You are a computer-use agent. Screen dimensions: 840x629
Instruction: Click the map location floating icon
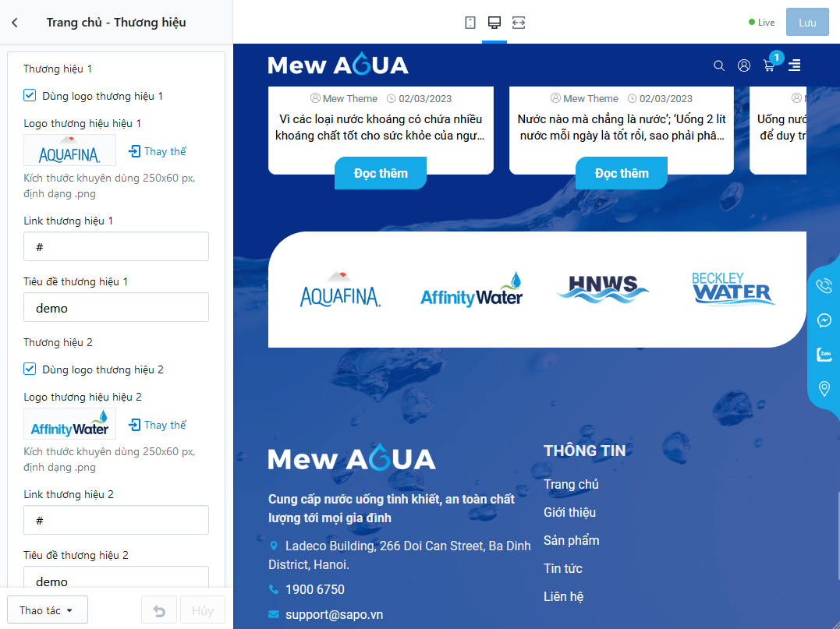824,389
